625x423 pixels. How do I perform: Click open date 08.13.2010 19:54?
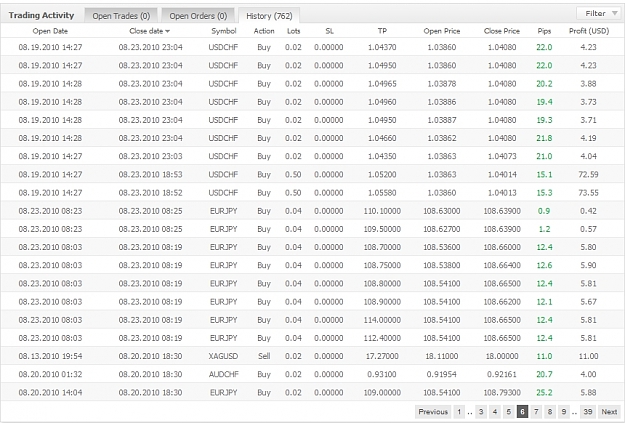pyautogui.click(x=50, y=356)
